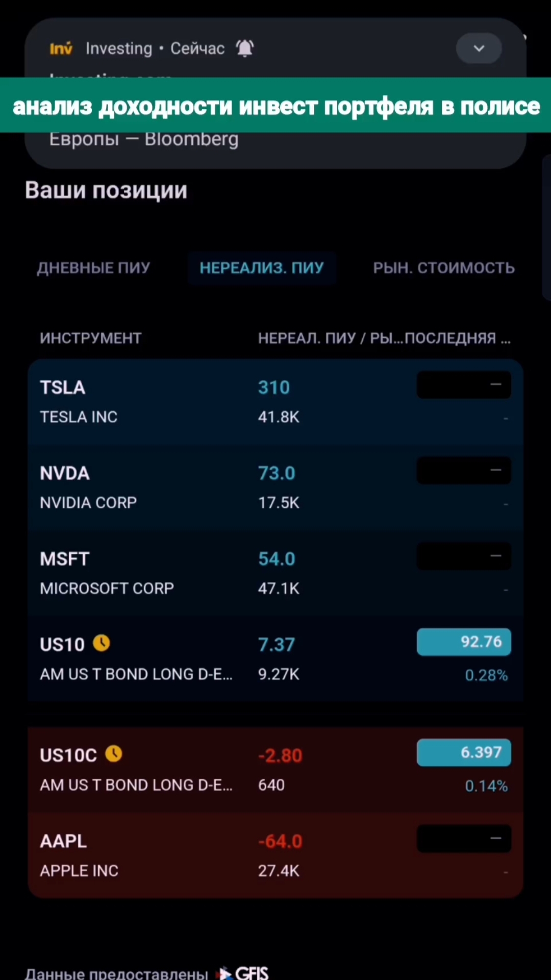Select the НЕРЕАЛИЗ. ПИУ tab
The image size is (551, 980).
click(x=262, y=268)
